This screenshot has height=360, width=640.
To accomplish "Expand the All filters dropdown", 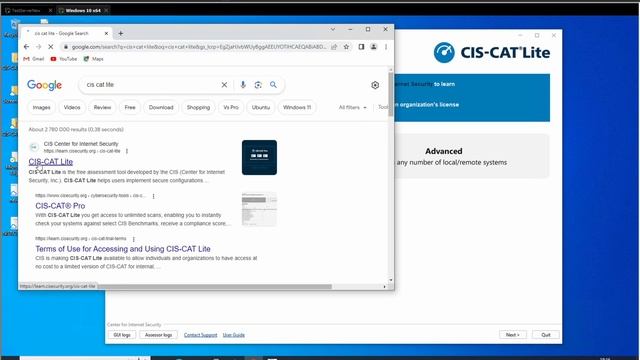I will click(x=353, y=107).
